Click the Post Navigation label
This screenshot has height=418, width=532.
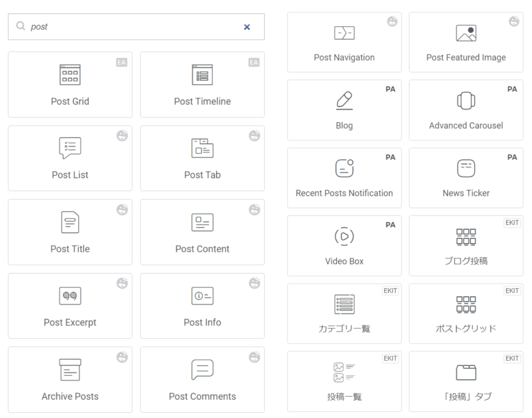344,58
